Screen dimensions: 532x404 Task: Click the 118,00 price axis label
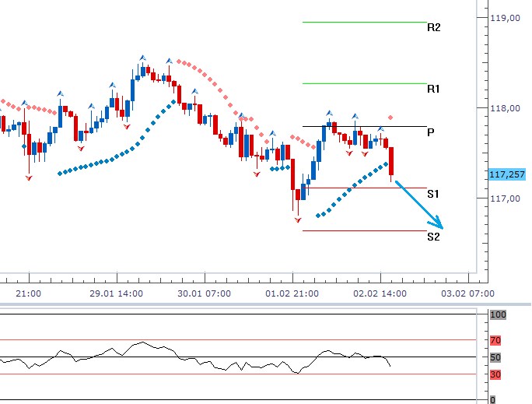[506, 108]
